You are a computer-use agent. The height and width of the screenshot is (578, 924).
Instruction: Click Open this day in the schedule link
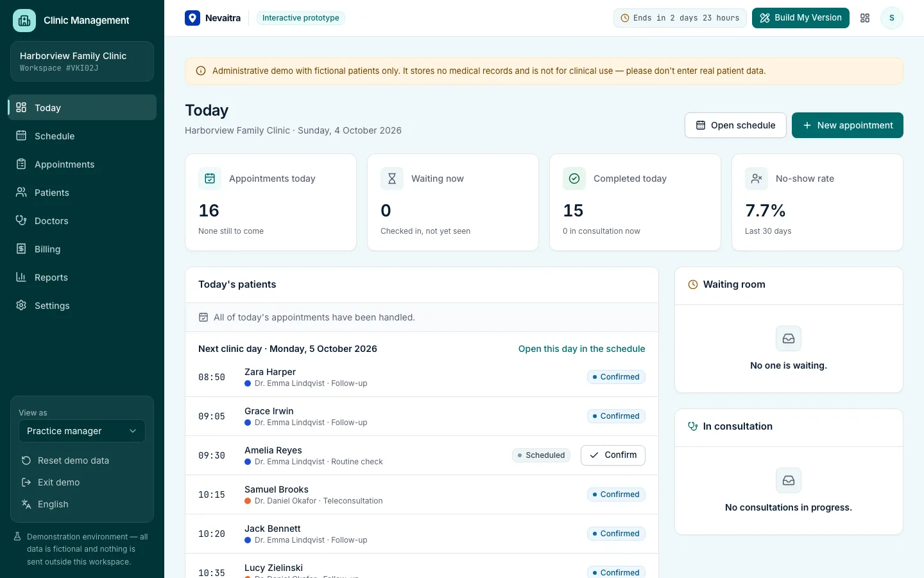(582, 349)
